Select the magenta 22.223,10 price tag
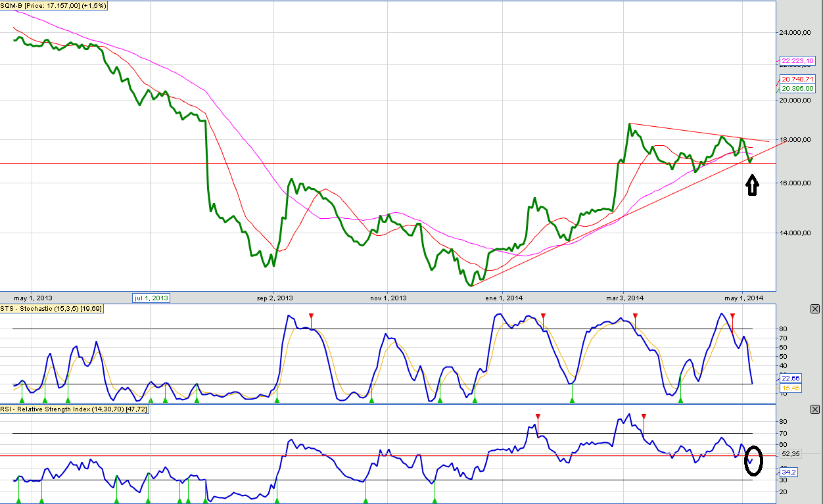The height and width of the screenshot is (504, 823). click(x=797, y=61)
